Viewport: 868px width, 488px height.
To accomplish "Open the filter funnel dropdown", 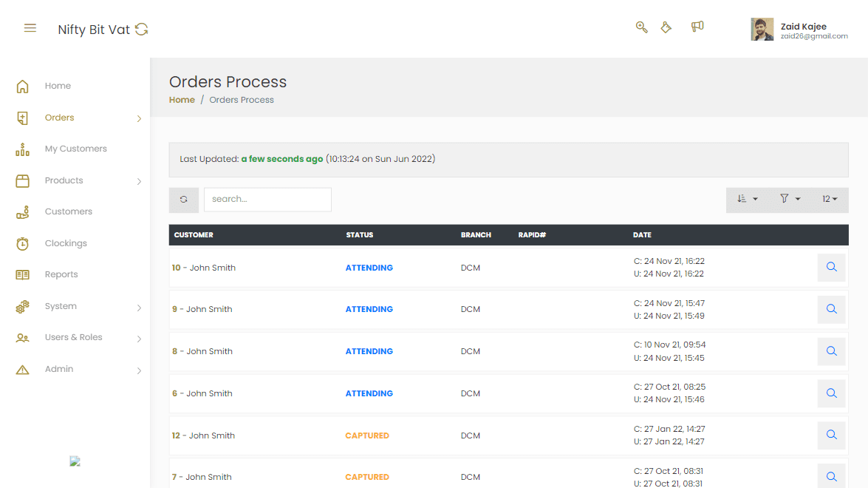I will tap(790, 199).
